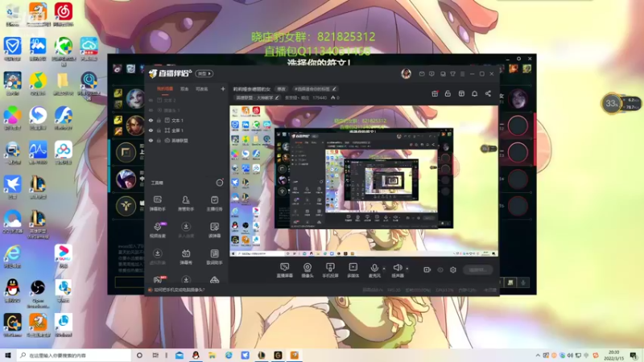Add a 多媒体 media source
The height and width of the screenshot is (362, 644).
click(x=353, y=270)
